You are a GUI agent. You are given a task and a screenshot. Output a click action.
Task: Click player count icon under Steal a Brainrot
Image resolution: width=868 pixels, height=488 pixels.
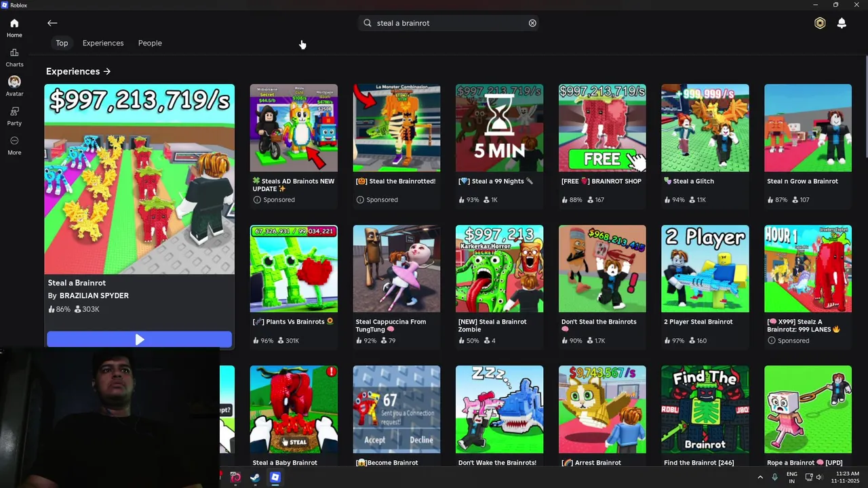(x=77, y=309)
